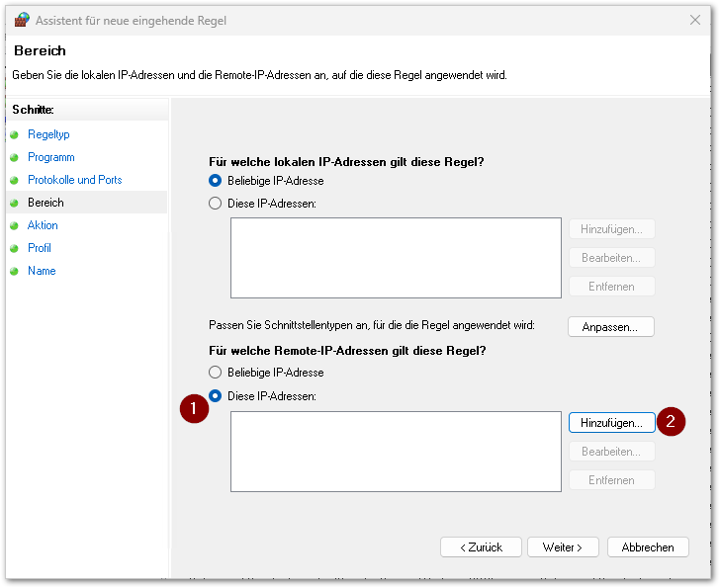This screenshot has height=588, width=720.
Task: Click the firewall icon in the title bar
Action: (22, 20)
